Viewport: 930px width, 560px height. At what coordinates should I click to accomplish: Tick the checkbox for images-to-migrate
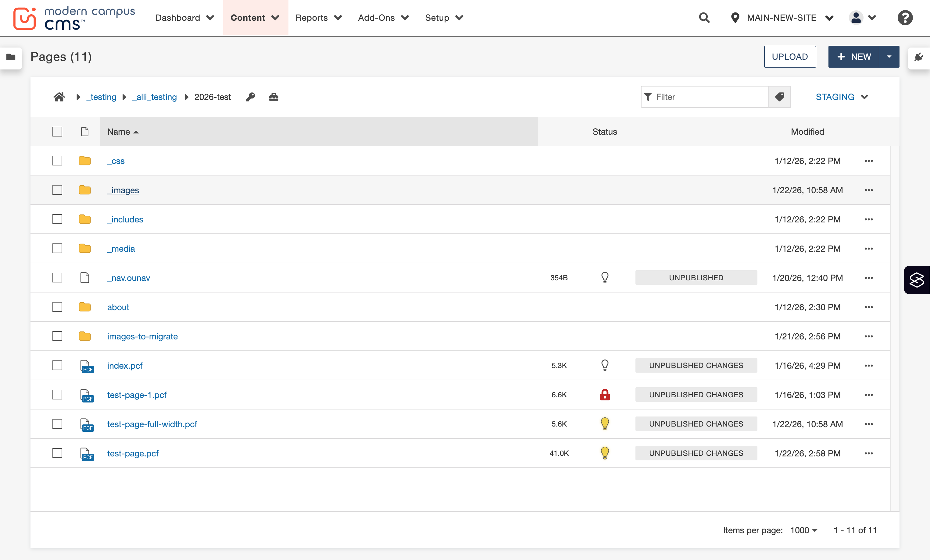point(57,336)
